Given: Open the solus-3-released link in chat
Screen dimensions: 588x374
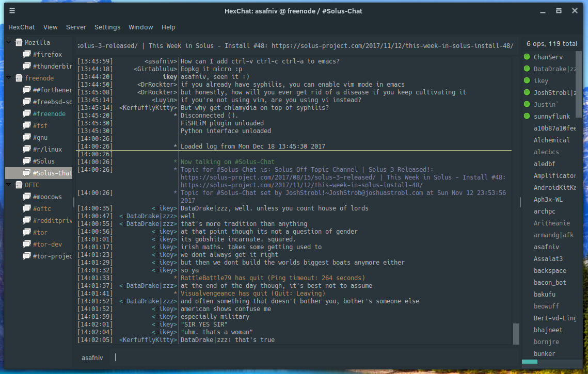Looking at the screenshot, I should 278,177.
